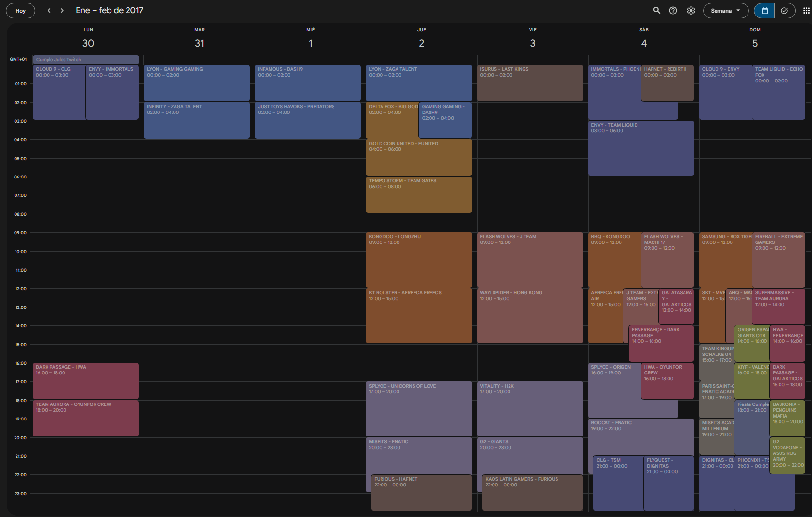Image resolution: width=812 pixels, height=517 pixels.
Task: Open HAFNET - REBIRTH event
Action: (x=667, y=83)
